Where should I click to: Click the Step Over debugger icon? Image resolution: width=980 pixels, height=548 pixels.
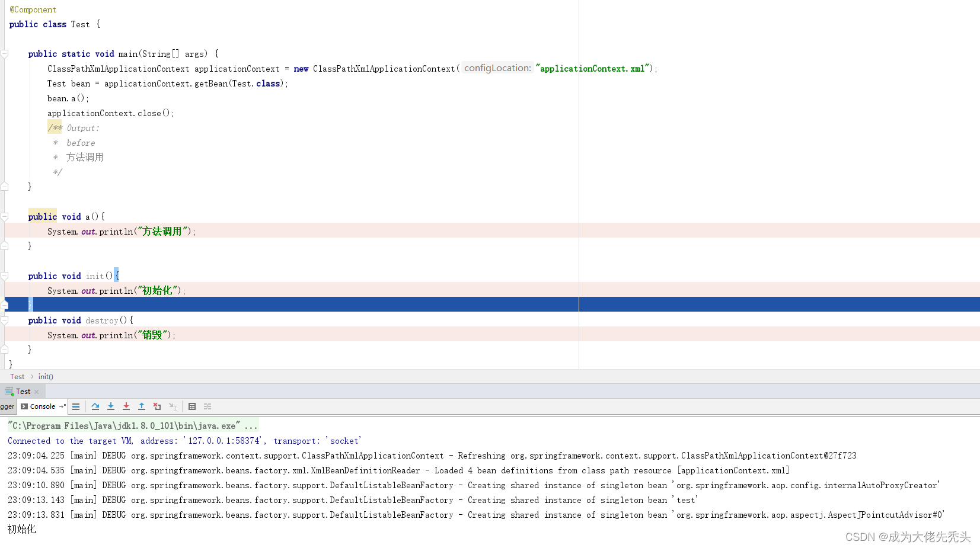(95, 406)
